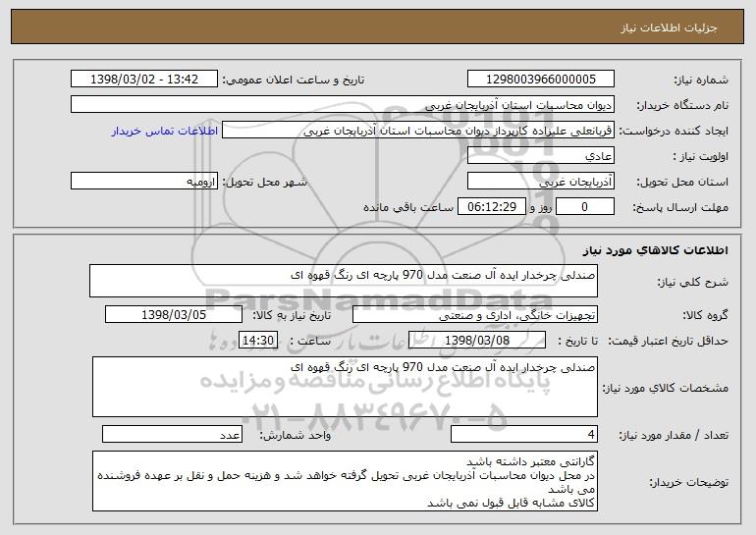Image resolution: width=756 pixels, height=535 pixels.
Task: Select buyer organization name field دیوان محاسبات
Action: 343,105
